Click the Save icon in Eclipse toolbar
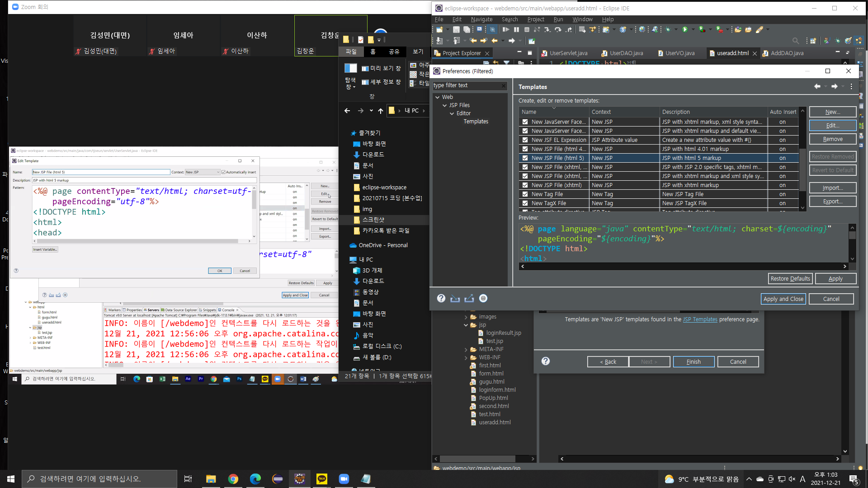The image size is (868, 488). point(456,29)
